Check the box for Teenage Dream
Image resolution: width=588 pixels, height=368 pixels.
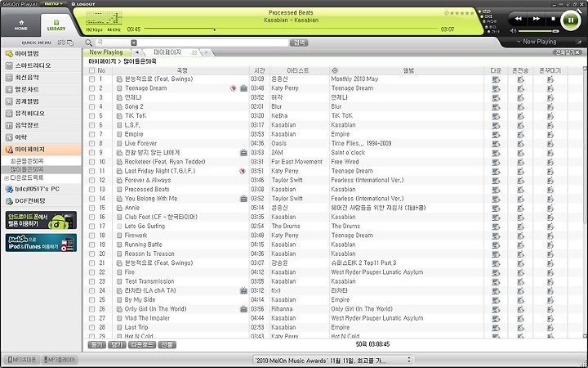pos(91,88)
